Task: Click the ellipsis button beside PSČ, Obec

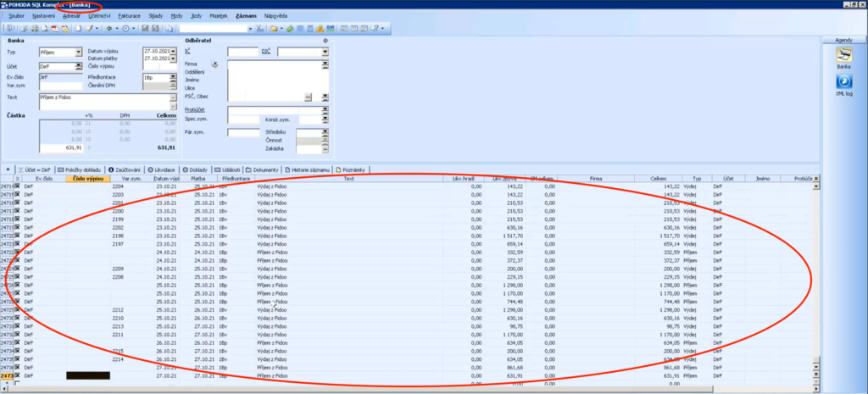Action: click(309, 97)
